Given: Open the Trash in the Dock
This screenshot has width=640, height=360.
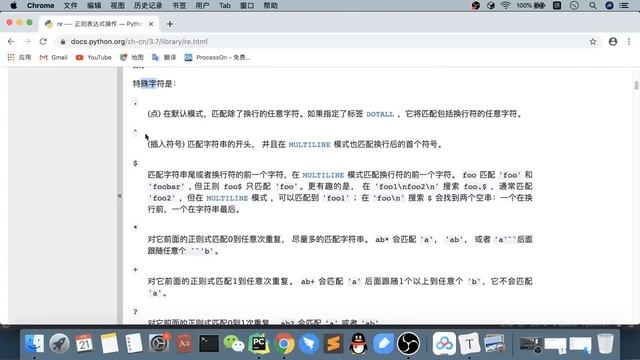Looking at the screenshot, I should coord(605,343).
